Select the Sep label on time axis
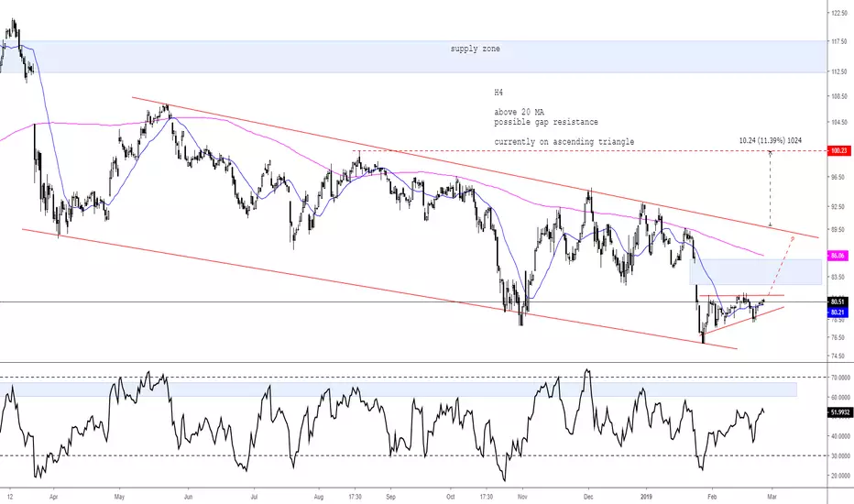Viewport: 854px width, 504px height. coord(390,497)
